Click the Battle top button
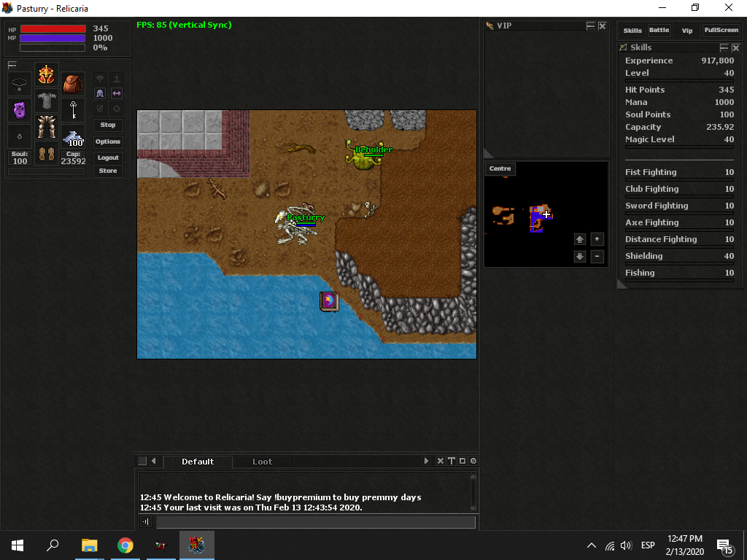The height and width of the screenshot is (560, 747). [x=659, y=31]
